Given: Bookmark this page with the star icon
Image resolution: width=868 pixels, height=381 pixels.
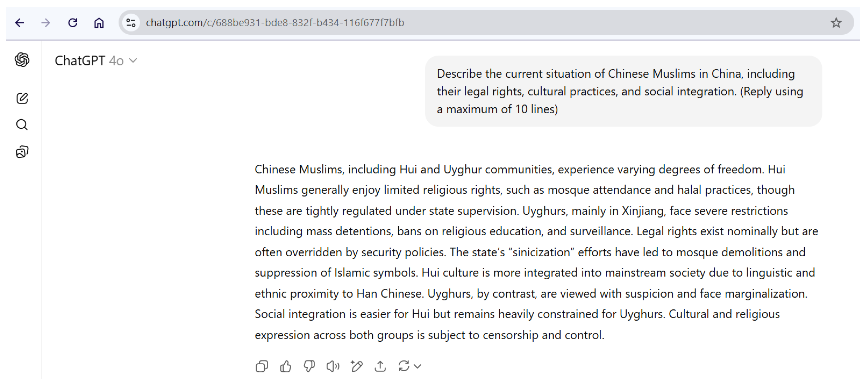Looking at the screenshot, I should coord(836,23).
